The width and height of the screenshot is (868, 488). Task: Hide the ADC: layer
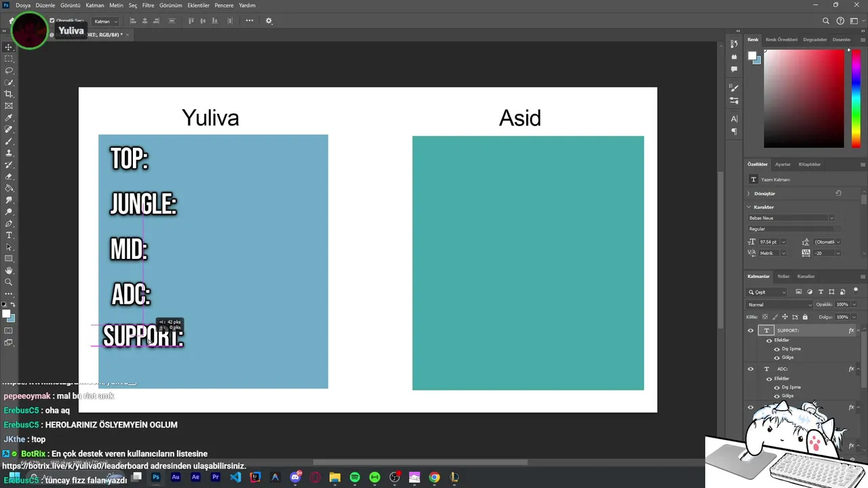coord(751,369)
